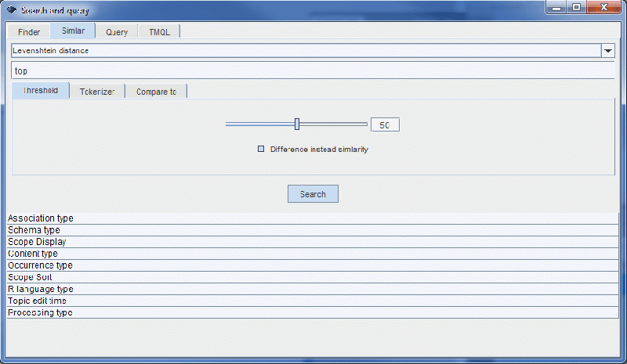The height and width of the screenshot is (364, 627).
Task: Switch to the Tokenizer sub-tab
Action: pyautogui.click(x=97, y=92)
